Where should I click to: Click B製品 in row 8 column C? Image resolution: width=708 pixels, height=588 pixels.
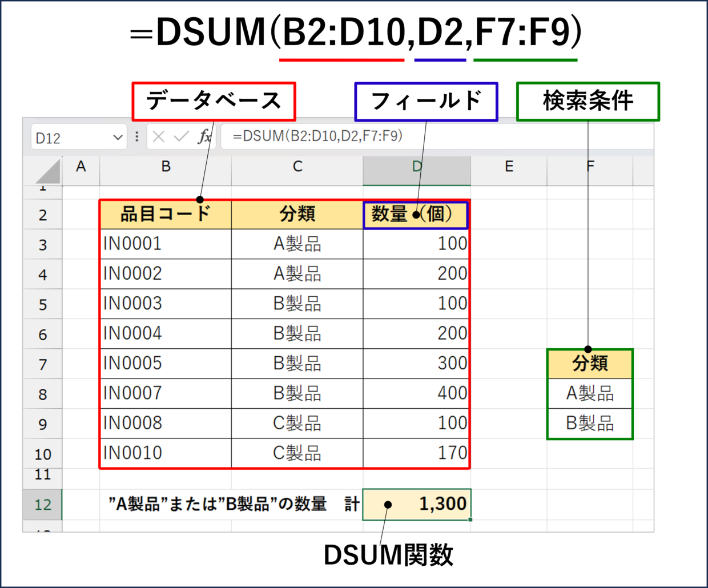pos(297,393)
